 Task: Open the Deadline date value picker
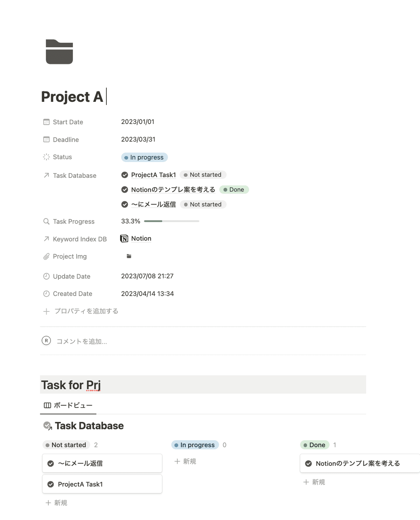138,139
